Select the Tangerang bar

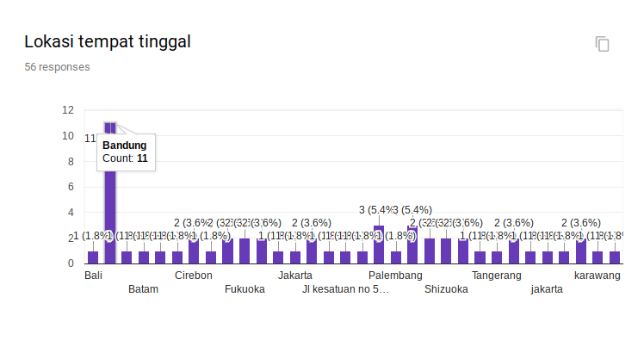click(497, 257)
